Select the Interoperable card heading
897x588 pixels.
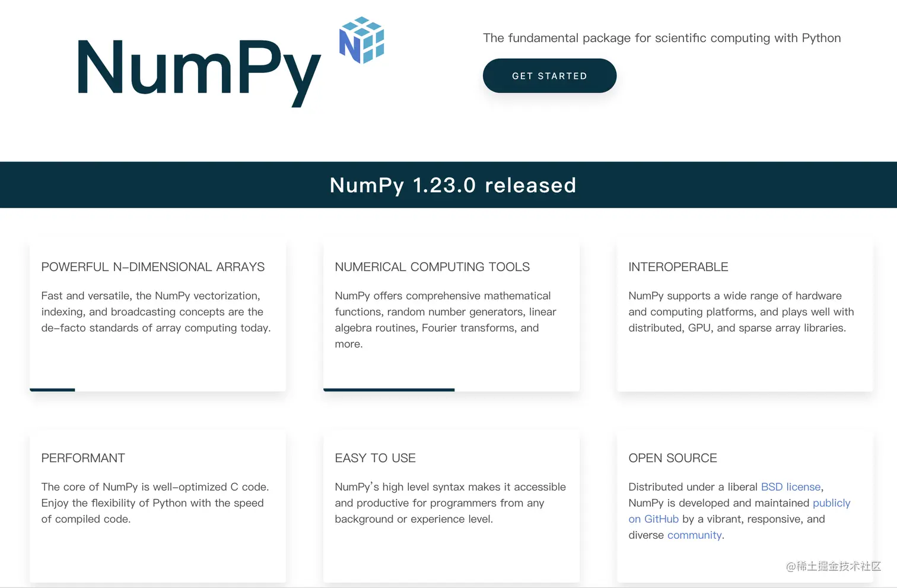(x=678, y=267)
